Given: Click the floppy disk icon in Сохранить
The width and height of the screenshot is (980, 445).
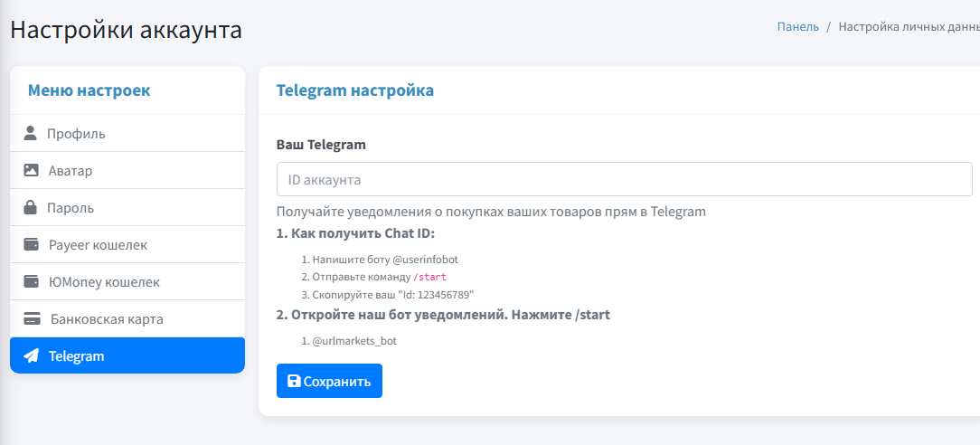Looking at the screenshot, I should [x=294, y=381].
